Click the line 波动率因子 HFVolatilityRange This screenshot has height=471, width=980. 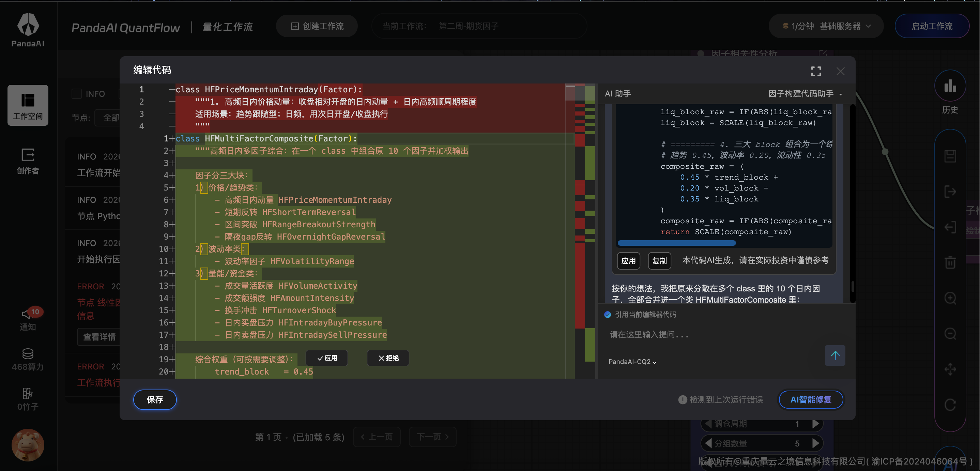285,261
